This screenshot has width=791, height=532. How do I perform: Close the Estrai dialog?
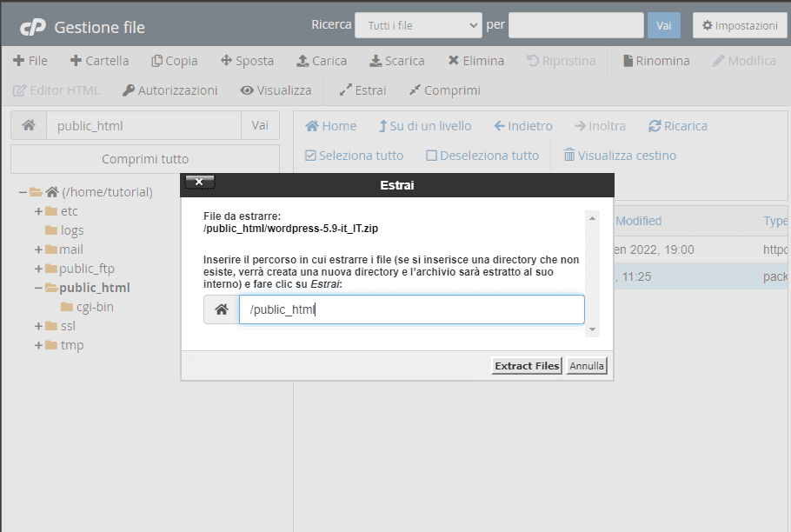pos(199,182)
